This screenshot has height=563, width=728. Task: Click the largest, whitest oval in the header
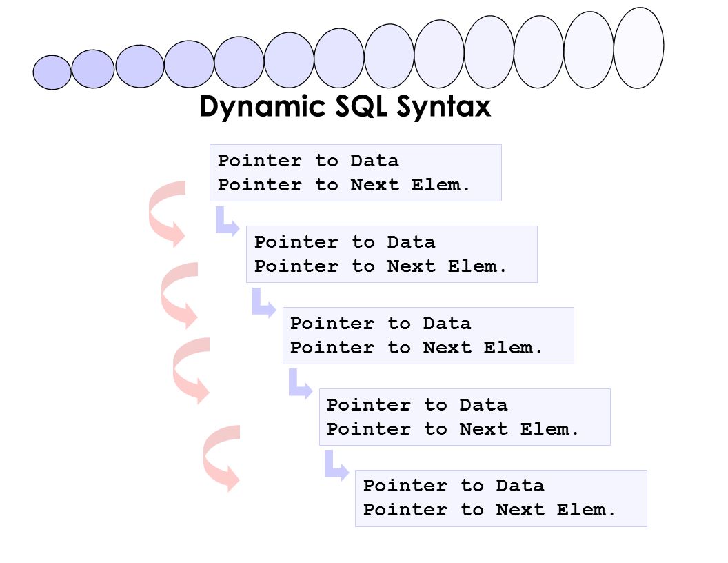[x=639, y=48]
